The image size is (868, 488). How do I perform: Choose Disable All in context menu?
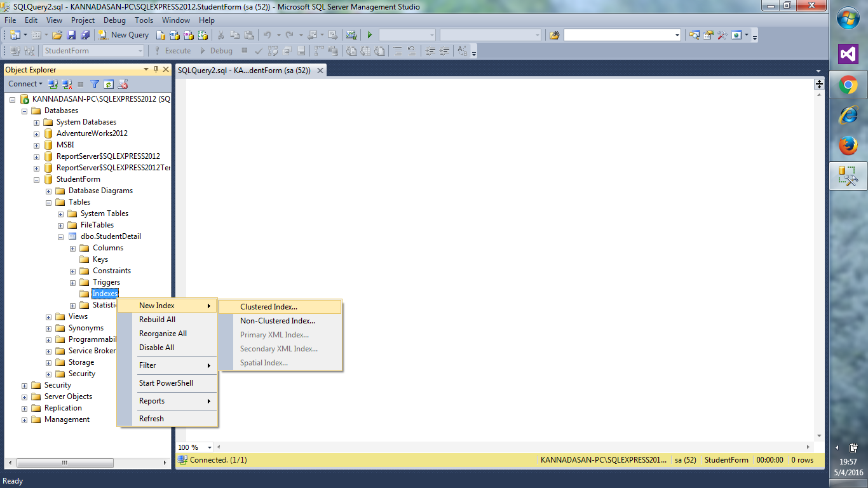pos(168,348)
